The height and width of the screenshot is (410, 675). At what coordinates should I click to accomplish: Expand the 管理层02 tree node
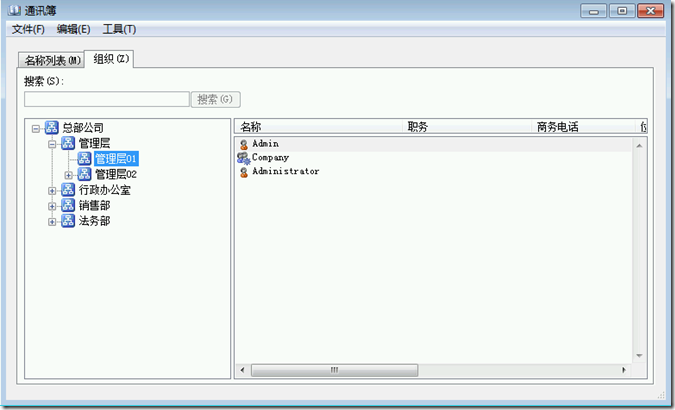[68, 175]
